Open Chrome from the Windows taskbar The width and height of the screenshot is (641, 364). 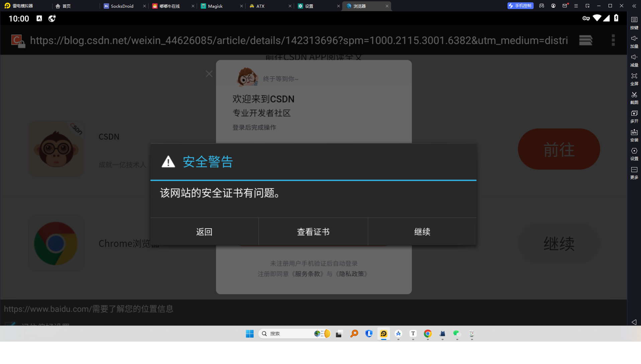coord(428,334)
